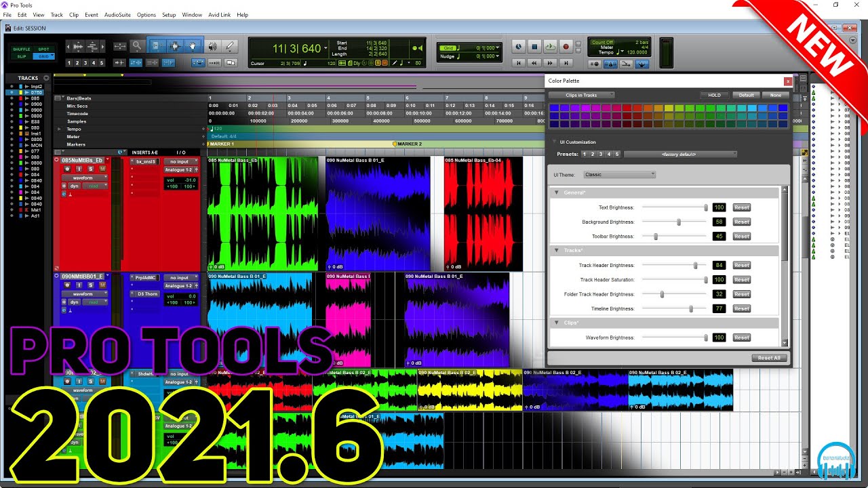Adjust Folder Track Header Brightness slider handle

coord(662,294)
